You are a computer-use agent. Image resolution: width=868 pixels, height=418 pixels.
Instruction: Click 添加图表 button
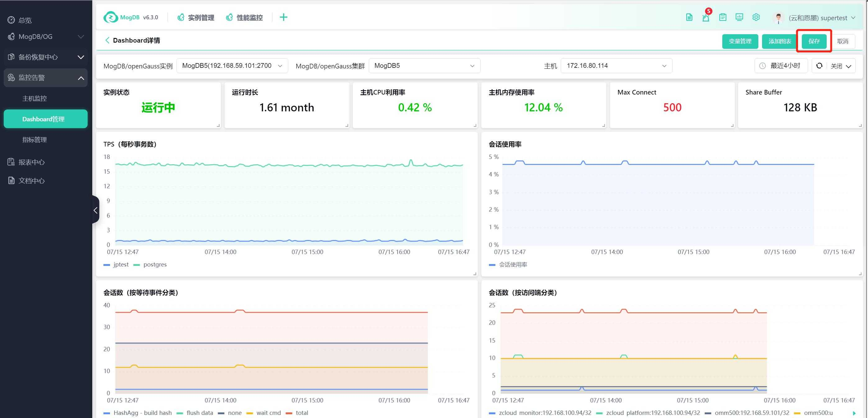point(780,41)
